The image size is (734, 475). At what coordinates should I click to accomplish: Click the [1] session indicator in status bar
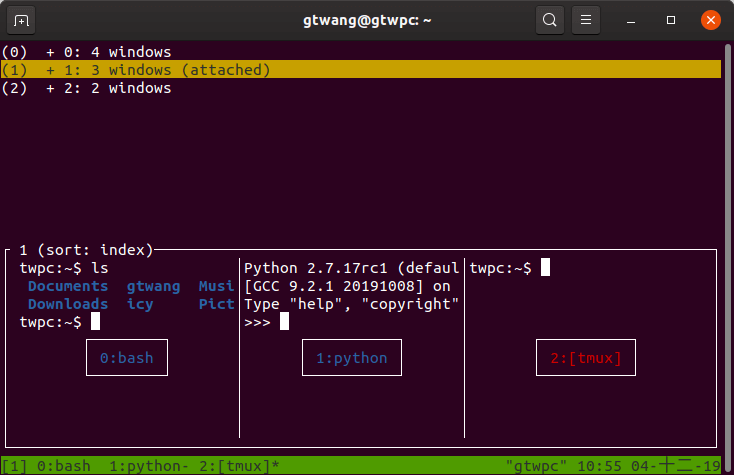(14, 466)
